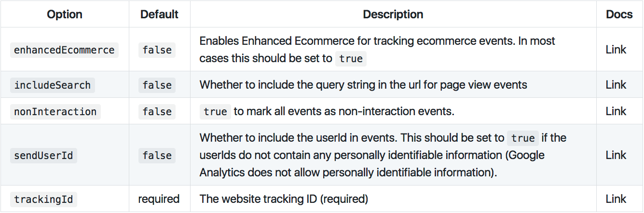Screen dimensions: 644x213
Task: Click the Default column header
Action: coord(160,14)
